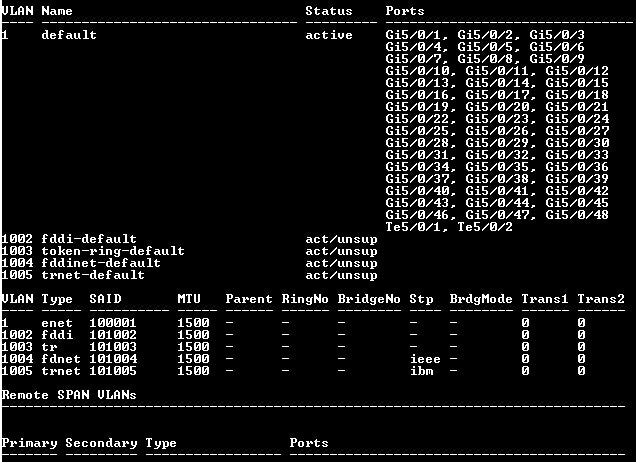636x462 pixels.
Task: Click the 'Remote SPAN VLANs' heading
Action: tap(69, 395)
